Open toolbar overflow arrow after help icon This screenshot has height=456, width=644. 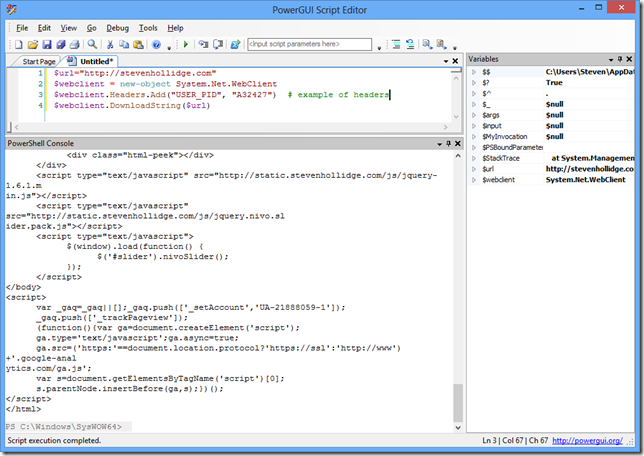(x=169, y=48)
